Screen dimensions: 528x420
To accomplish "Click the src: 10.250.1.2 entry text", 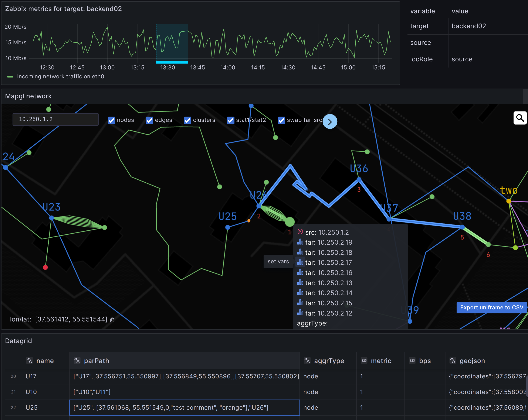I will tap(327, 232).
